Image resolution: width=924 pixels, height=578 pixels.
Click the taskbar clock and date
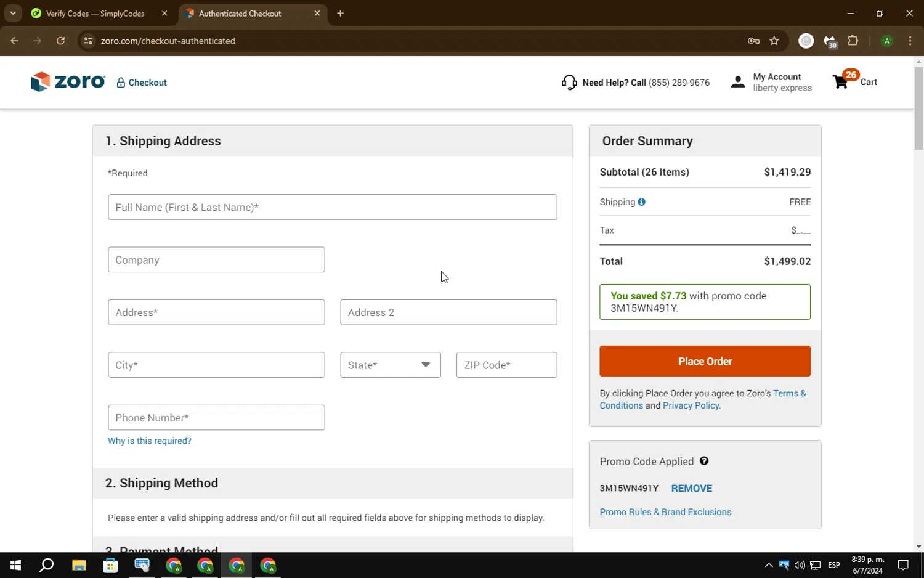[867, 565]
